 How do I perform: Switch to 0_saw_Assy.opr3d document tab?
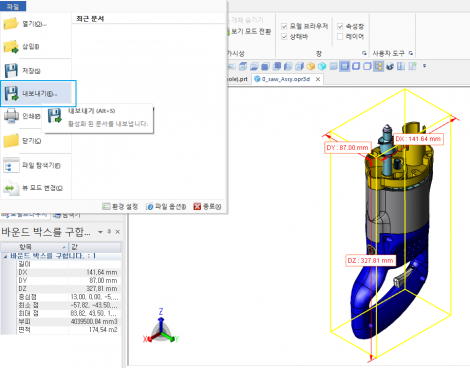click(x=286, y=79)
